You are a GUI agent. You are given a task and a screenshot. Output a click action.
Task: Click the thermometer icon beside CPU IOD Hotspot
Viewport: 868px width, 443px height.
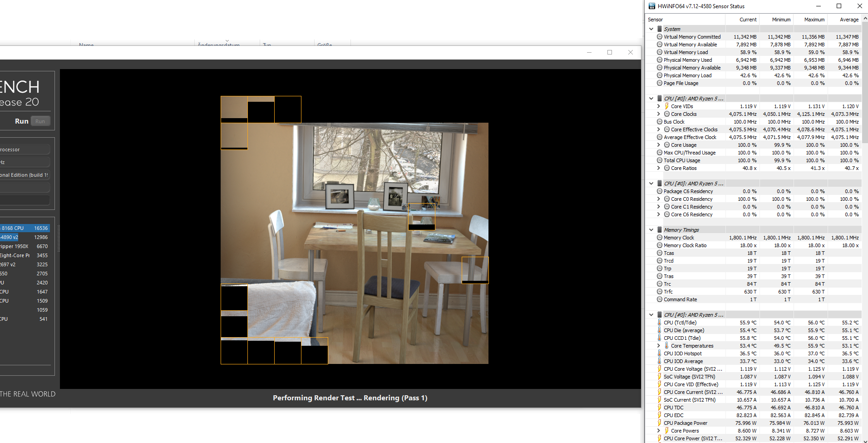[x=660, y=353]
